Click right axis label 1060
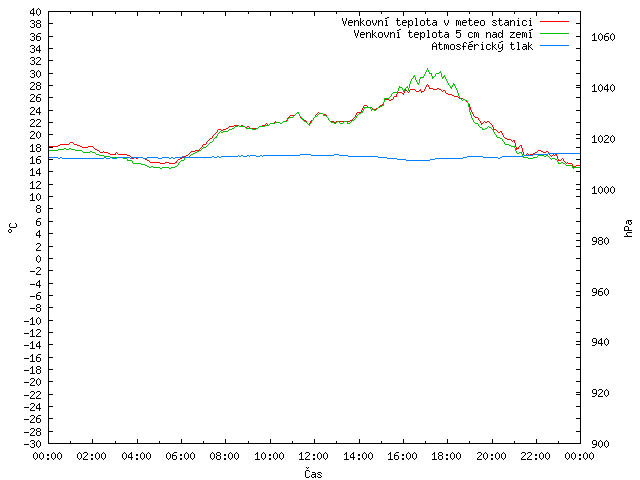640x480 pixels. click(x=603, y=37)
